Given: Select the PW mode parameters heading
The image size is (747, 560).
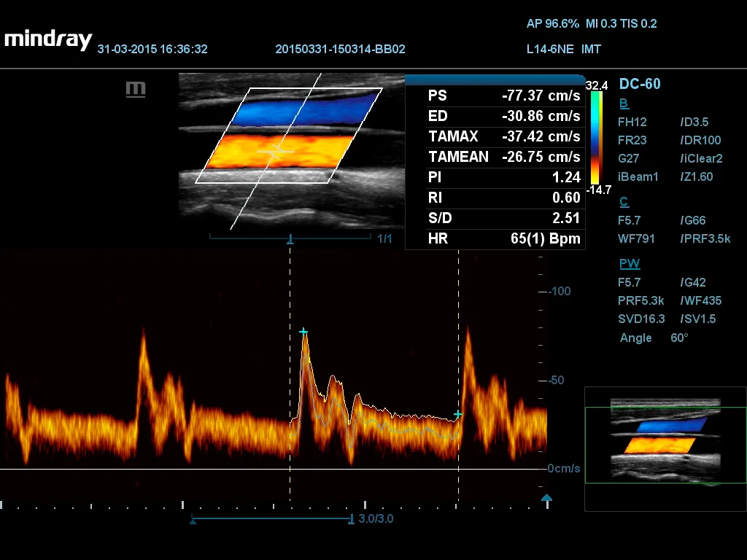Looking at the screenshot, I should (629, 264).
